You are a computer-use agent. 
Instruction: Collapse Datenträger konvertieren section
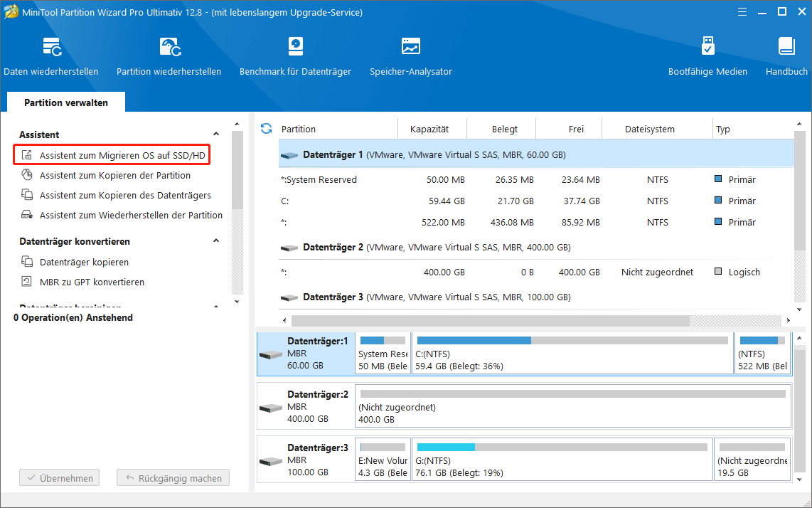pyautogui.click(x=216, y=241)
